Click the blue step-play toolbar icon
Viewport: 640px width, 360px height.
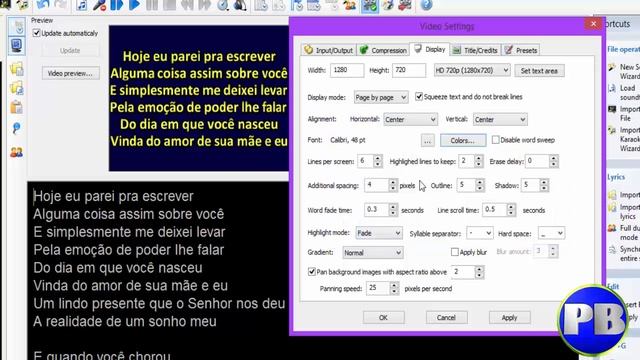click(117, 5)
